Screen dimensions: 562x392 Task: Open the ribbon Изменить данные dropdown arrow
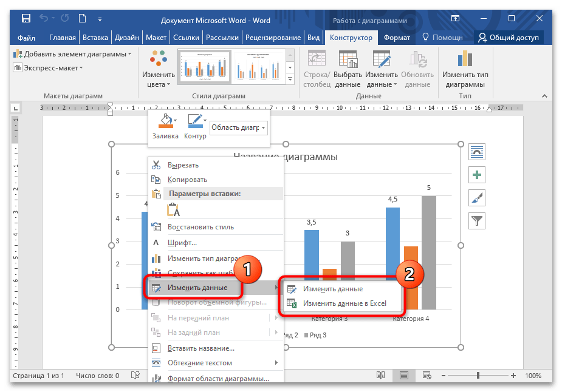click(396, 85)
